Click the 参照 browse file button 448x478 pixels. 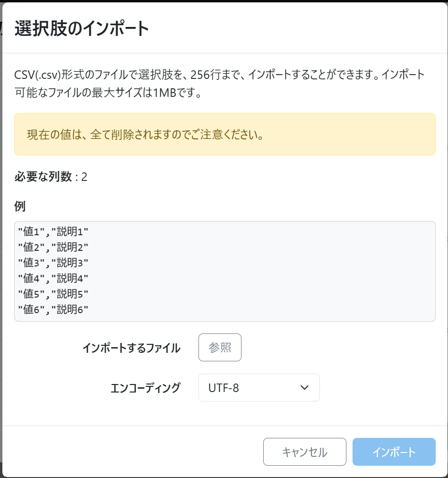(220, 348)
